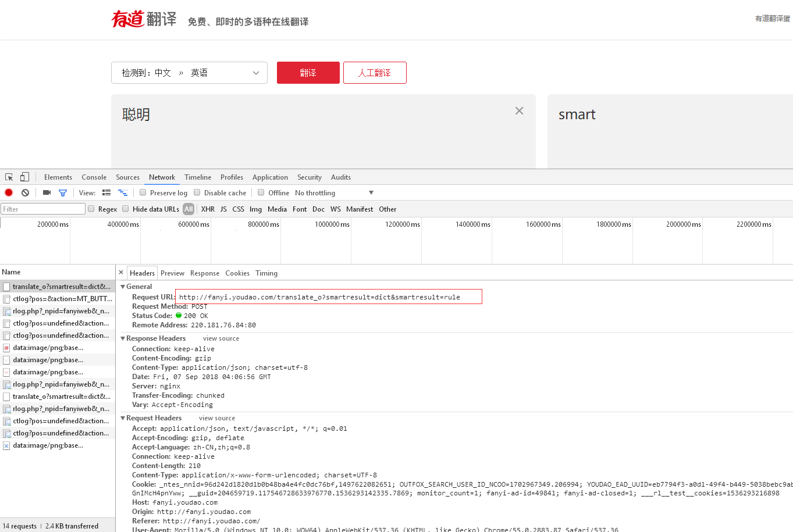This screenshot has height=532, width=793.
Task: Open the request's Timing tab
Action: [x=266, y=273]
